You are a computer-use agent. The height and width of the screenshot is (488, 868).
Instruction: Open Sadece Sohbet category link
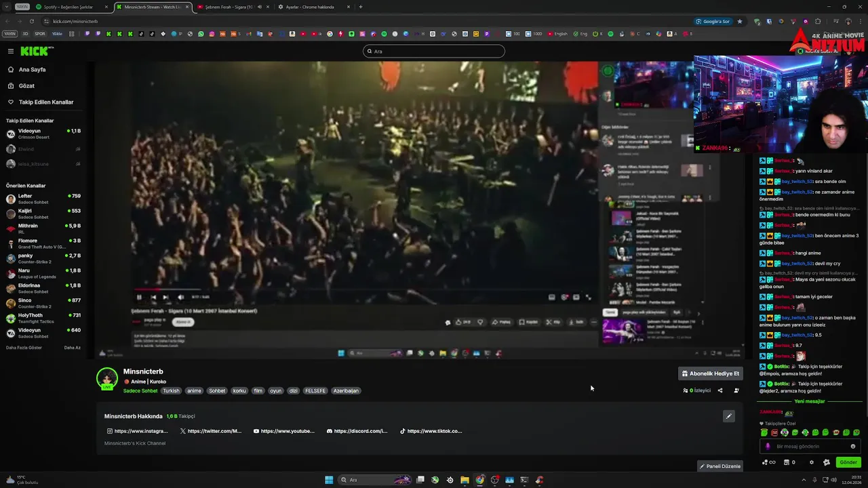pos(140,391)
